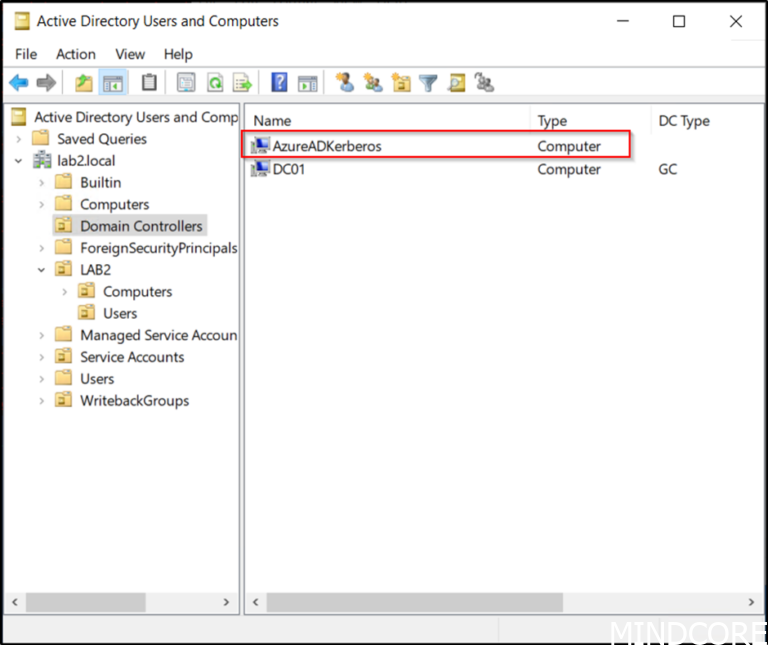
Task: Click right pane scrollbar left arrow
Action: [x=256, y=602]
